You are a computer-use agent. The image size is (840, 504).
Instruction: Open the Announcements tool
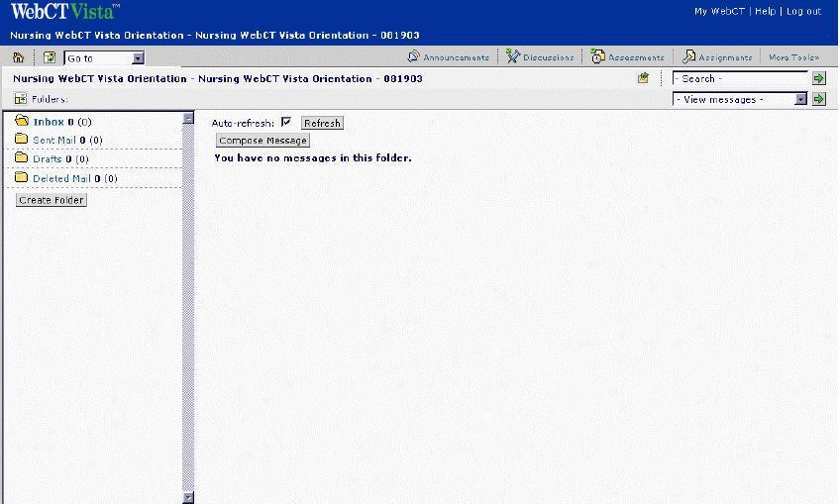coord(456,57)
